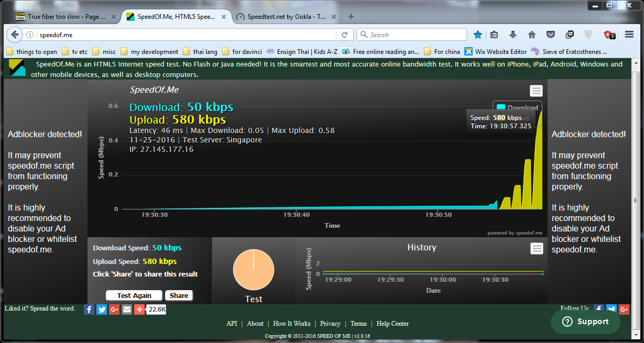This screenshot has width=644, height=343.
Task: Open the About footer link
Action: [x=255, y=324]
